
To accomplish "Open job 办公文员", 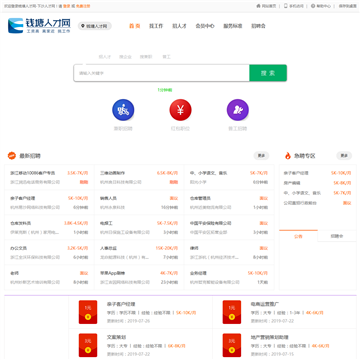I will pos(18,248).
